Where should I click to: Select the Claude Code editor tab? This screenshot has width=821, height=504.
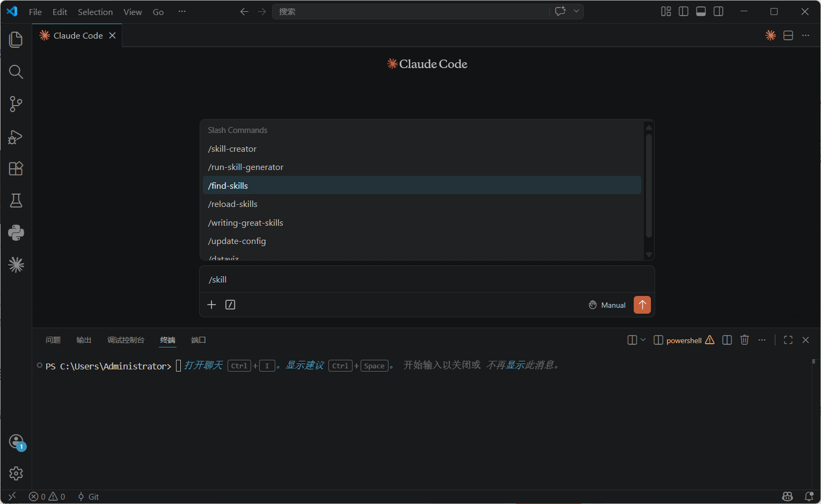point(78,35)
